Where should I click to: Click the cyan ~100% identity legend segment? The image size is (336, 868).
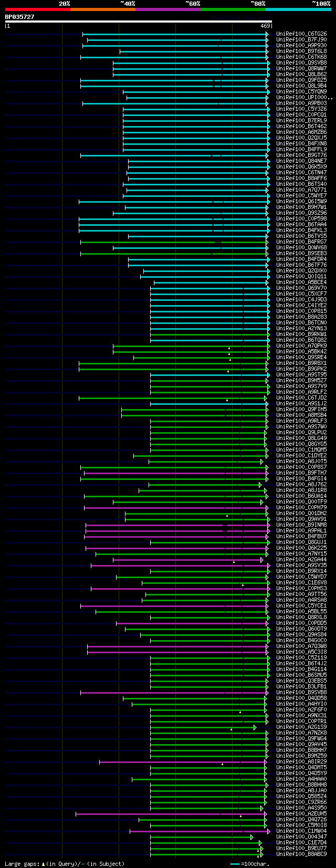[298, 9]
